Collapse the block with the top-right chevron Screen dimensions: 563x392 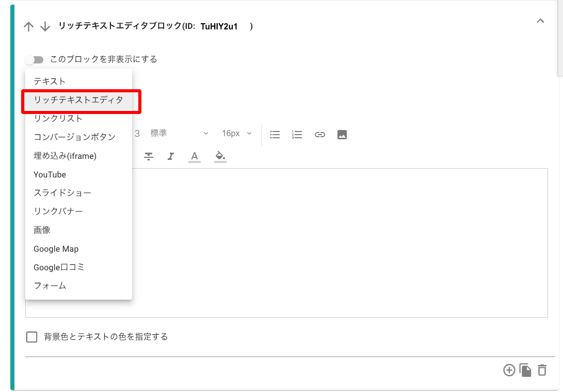point(540,22)
